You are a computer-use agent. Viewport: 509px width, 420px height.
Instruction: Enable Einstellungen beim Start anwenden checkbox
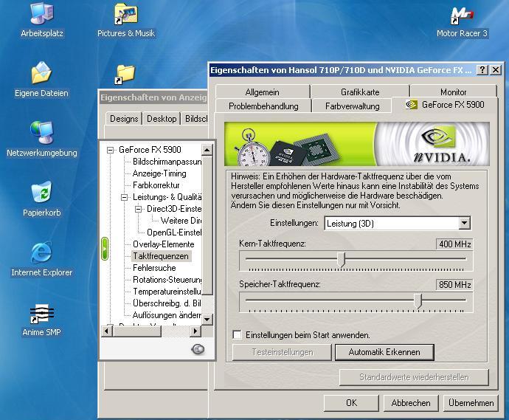[x=238, y=334]
